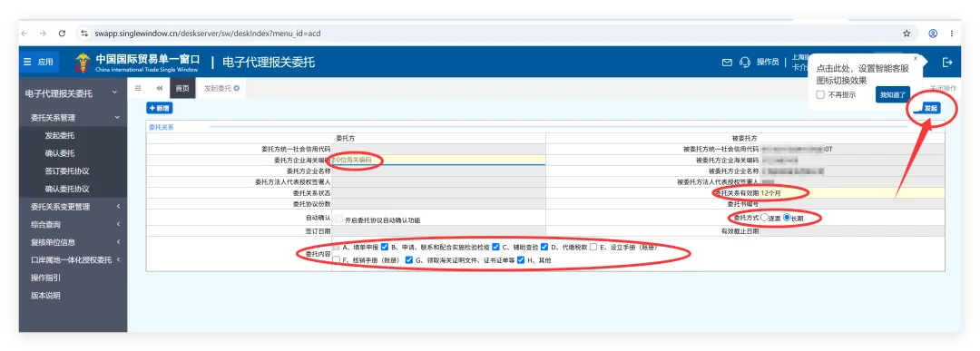Check the 不再提示 checkbox
The image size is (980, 351).
click(820, 95)
